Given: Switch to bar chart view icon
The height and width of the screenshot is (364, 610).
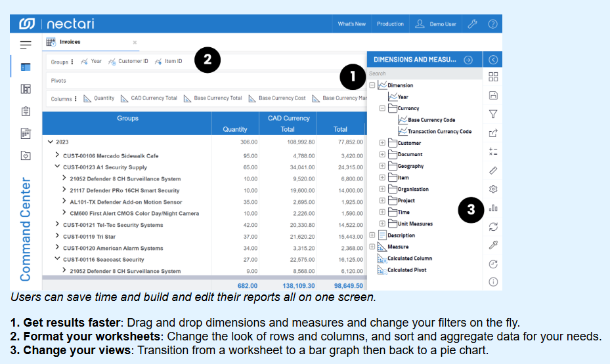Looking at the screenshot, I should click(493, 208).
